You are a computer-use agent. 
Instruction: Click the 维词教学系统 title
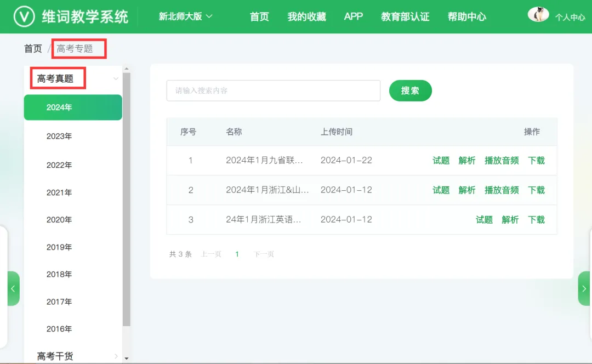(85, 16)
